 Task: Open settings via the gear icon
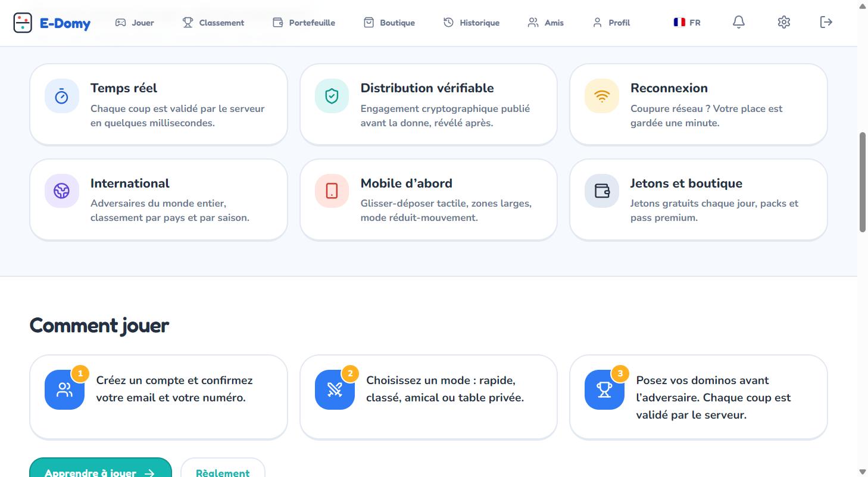[x=784, y=22]
